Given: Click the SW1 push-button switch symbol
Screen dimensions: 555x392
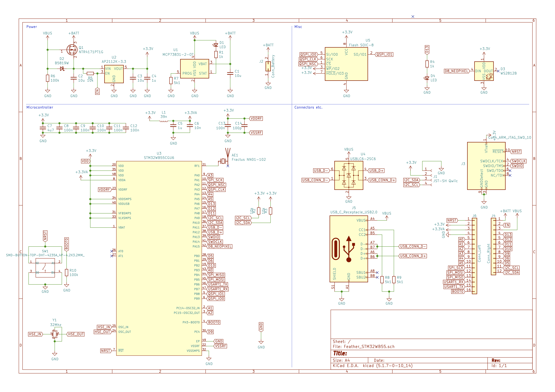Looking at the screenshot, I should (45, 268).
